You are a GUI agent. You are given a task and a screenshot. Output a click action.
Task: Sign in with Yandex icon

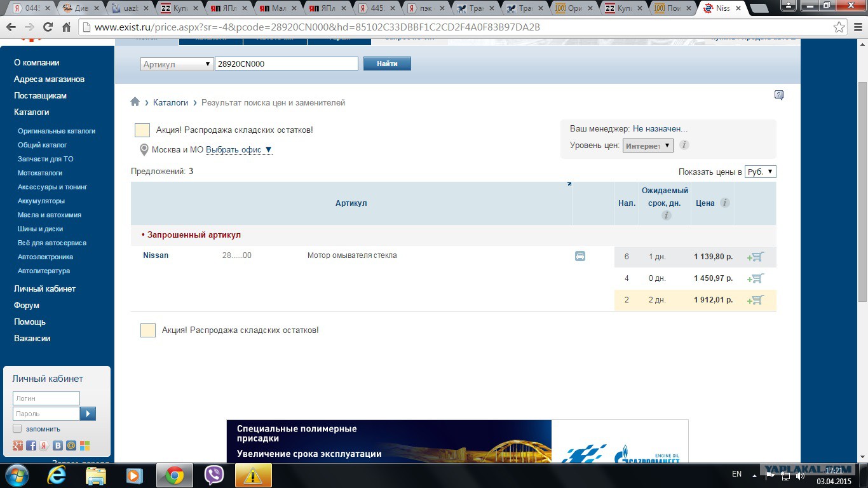[x=44, y=445]
